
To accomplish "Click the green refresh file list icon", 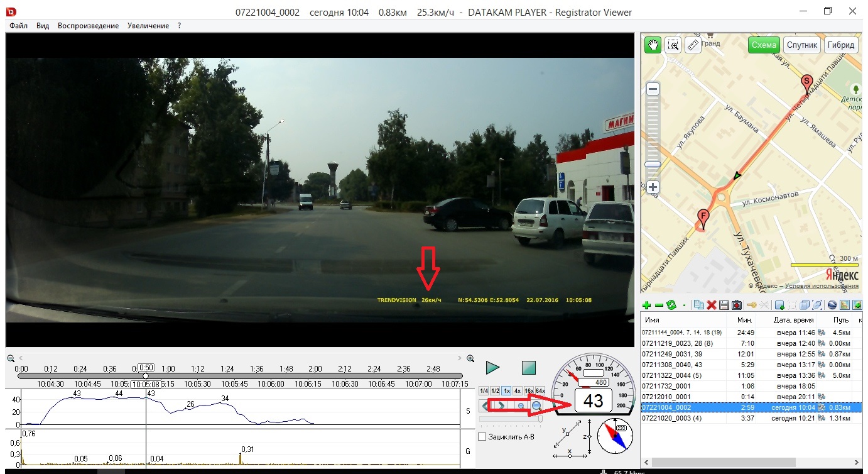I will [671, 305].
